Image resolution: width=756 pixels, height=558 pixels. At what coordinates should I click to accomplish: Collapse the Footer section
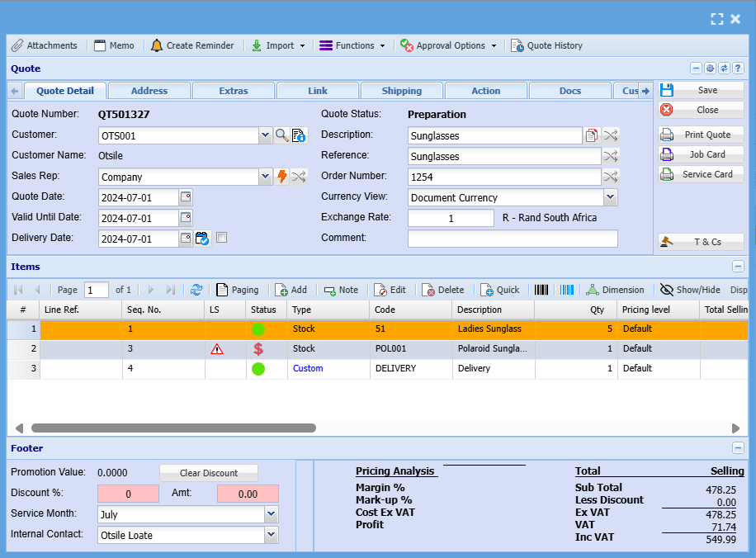click(x=738, y=448)
